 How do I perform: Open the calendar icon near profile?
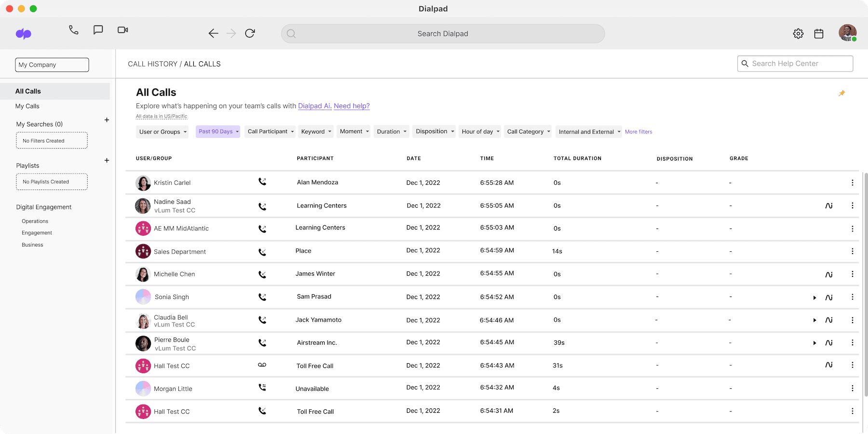(x=818, y=33)
